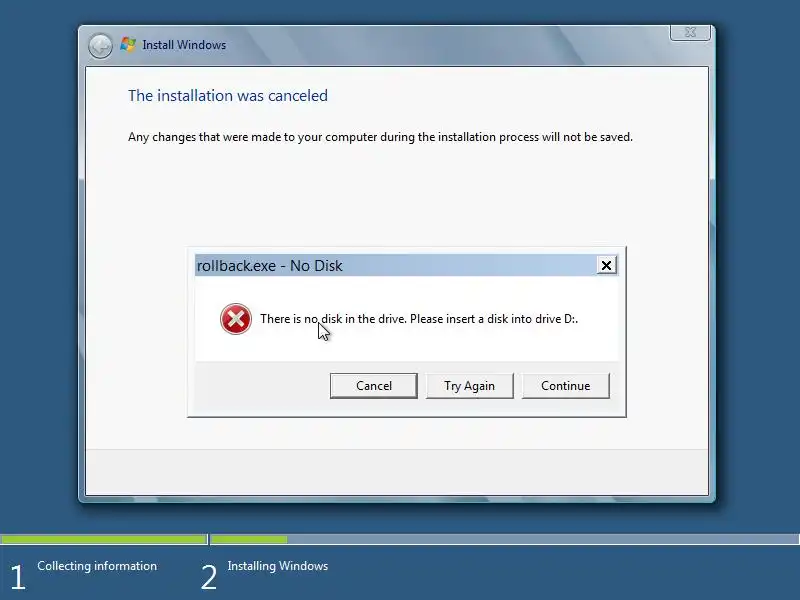Click the large step number 2
Image resolution: width=800 pixels, height=600 pixels.
coord(209,578)
